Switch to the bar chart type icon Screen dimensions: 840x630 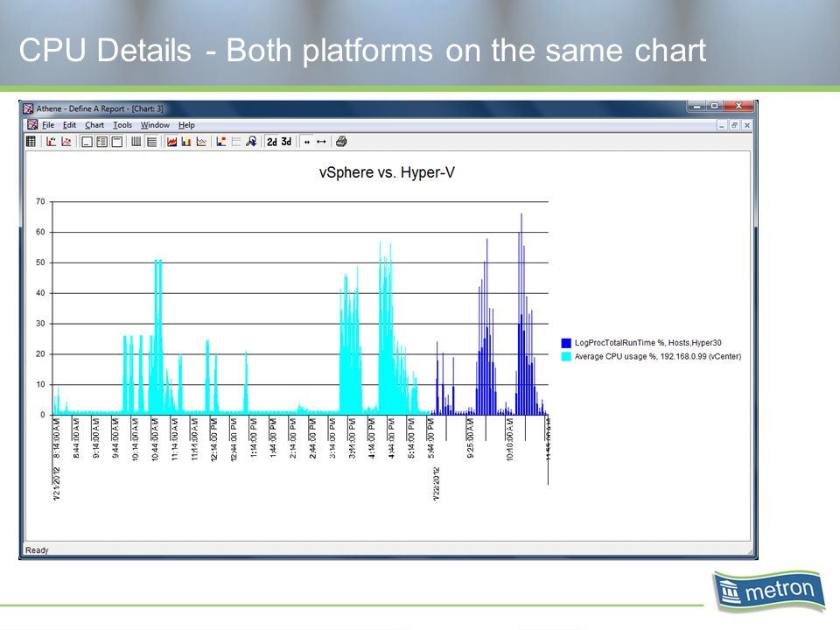186,142
